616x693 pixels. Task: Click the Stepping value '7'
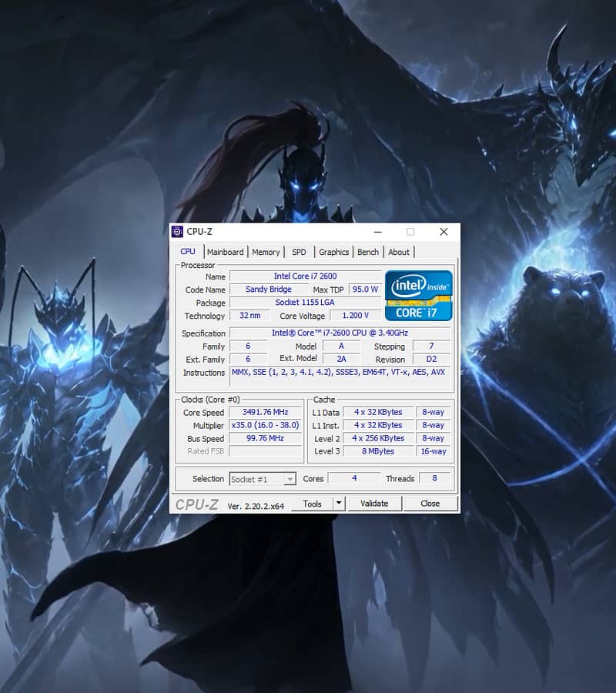pyautogui.click(x=431, y=346)
